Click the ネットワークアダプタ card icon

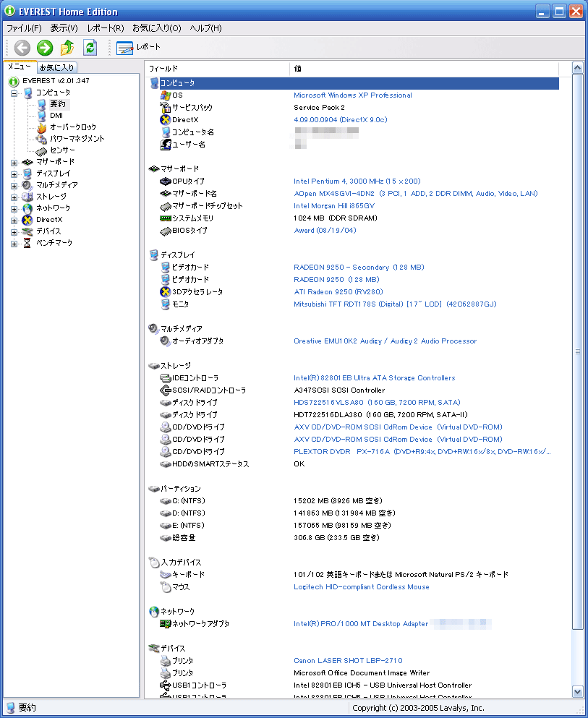pyautogui.click(x=166, y=624)
